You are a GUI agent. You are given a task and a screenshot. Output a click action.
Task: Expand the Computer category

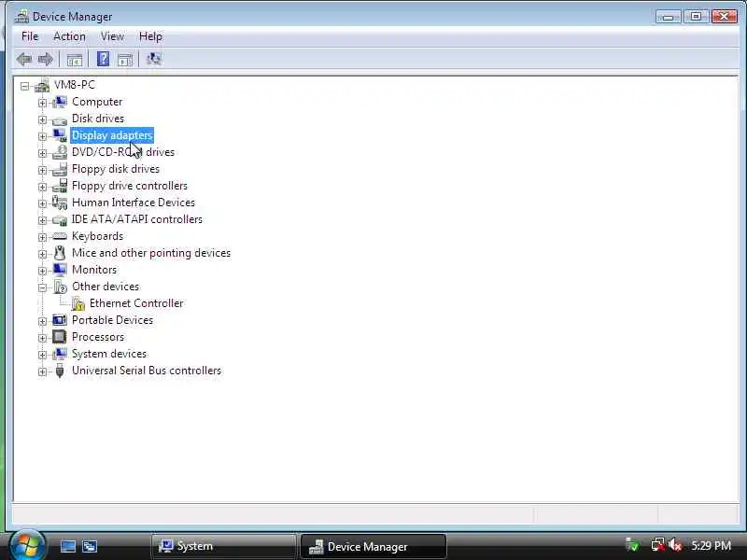(x=42, y=103)
